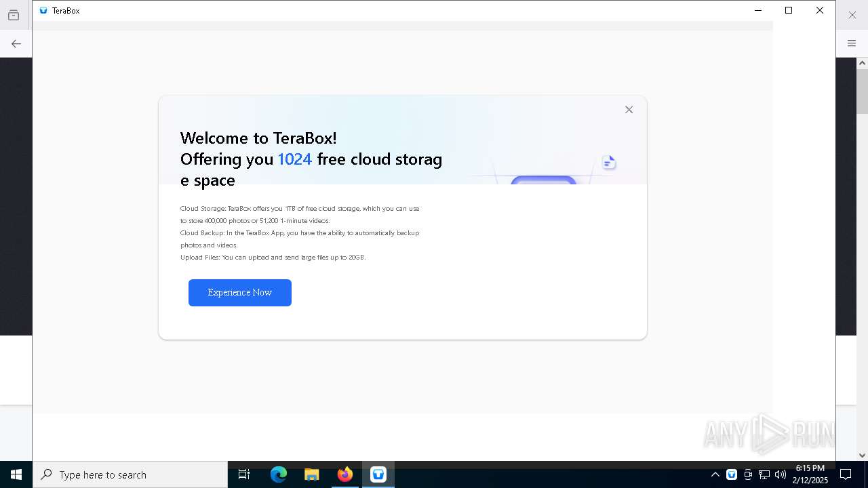This screenshot has height=488, width=868.
Task: Open network settings from the tray
Action: pos(764,474)
